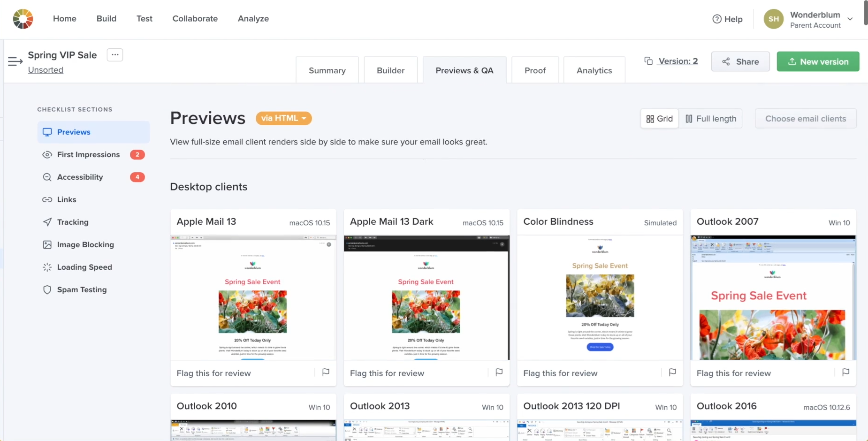Switch to Full length view
This screenshot has width=868, height=441.
pyautogui.click(x=711, y=119)
